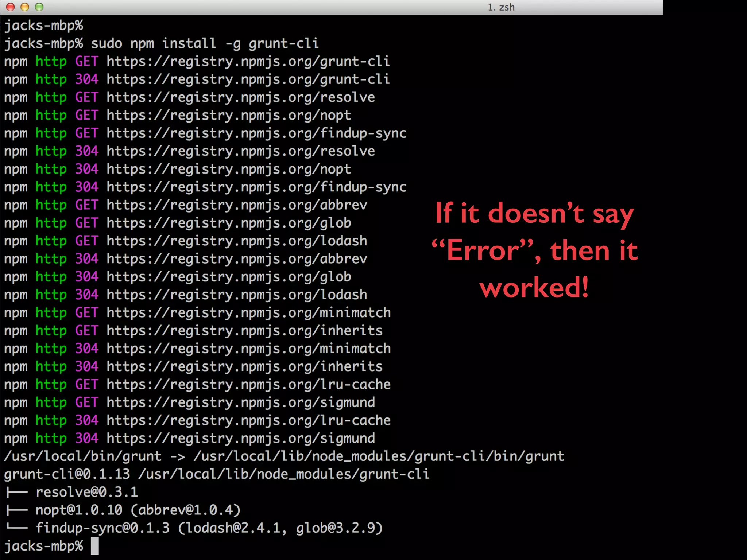Click the yellow minimize window button
Screen dimensions: 747x560
(25, 7)
